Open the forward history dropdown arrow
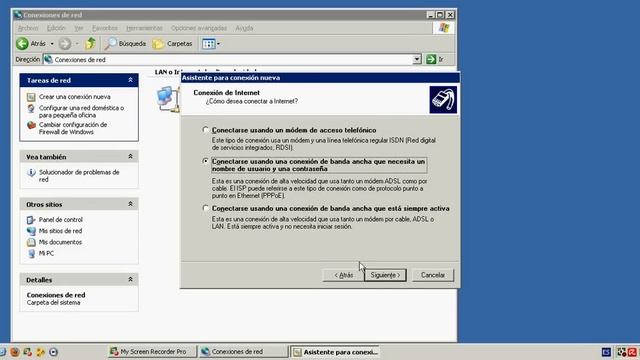Screen dimensions: 640x360 [77, 44]
